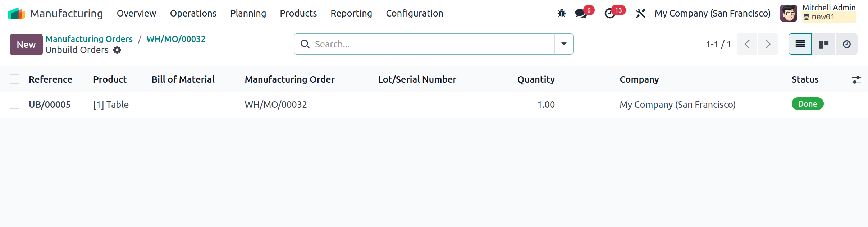Open the Mitchell Admin user menu
This screenshot has height=227, width=868.
(x=818, y=13)
